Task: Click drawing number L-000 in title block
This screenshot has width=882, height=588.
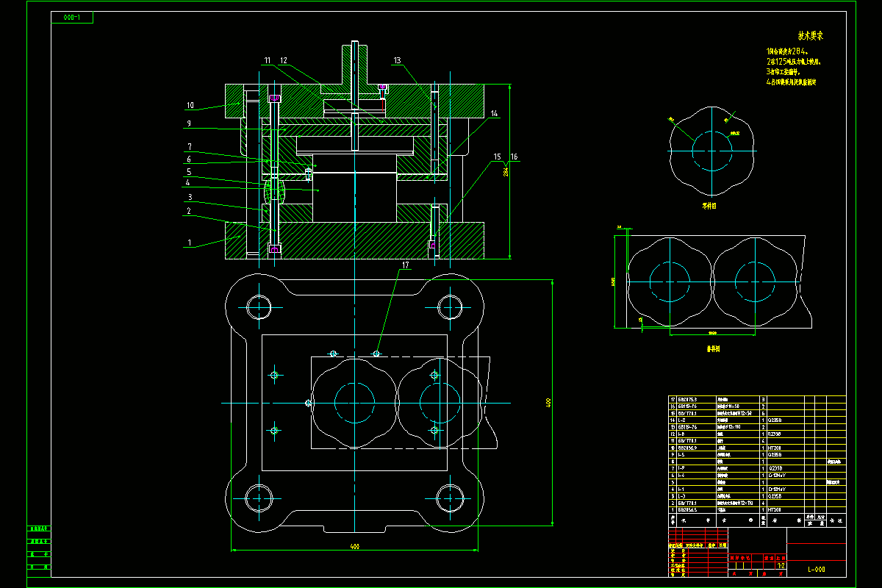Action: pyautogui.click(x=816, y=569)
